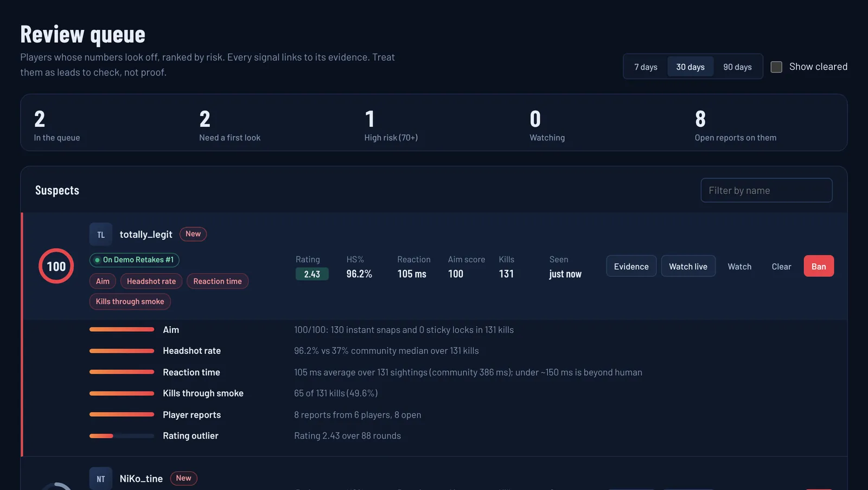This screenshot has width=868, height=490.
Task: Switch the range to 7 days
Action: tap(646, 67)
